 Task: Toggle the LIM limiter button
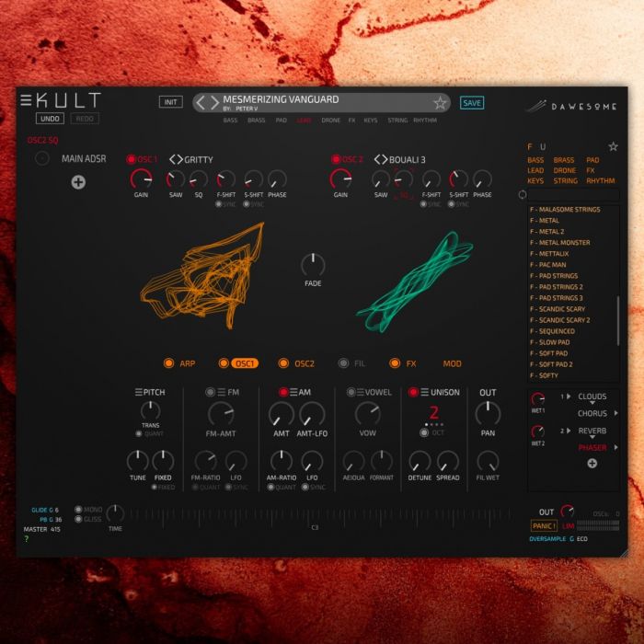pos(568,526)
